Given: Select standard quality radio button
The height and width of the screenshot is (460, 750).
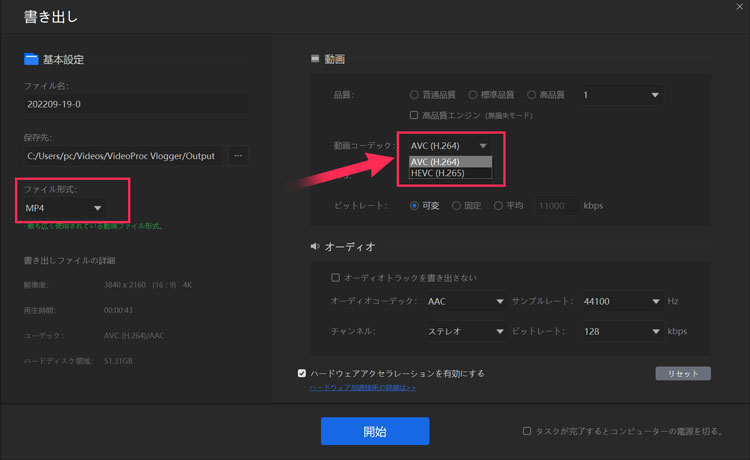Looking at the screenshot, I should coord(472,95).
